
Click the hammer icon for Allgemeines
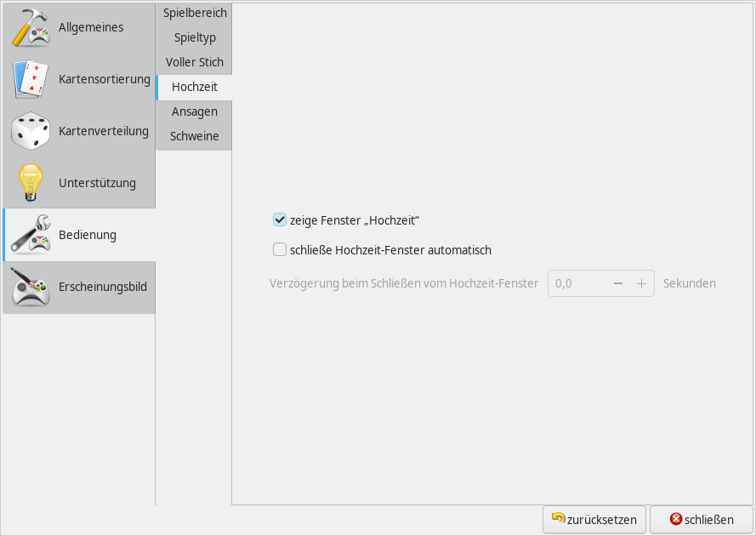pyautogui.click(x=31, y=27)
